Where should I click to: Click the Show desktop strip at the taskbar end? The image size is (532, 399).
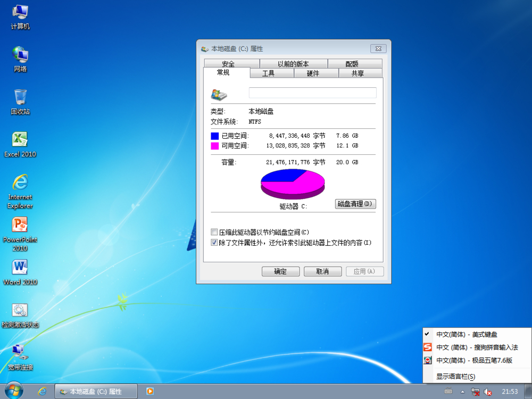[x=528, y=391]
